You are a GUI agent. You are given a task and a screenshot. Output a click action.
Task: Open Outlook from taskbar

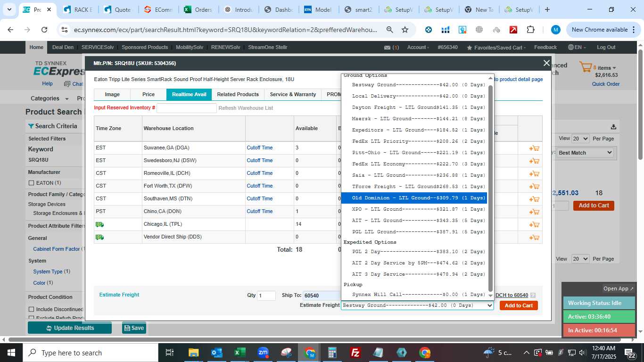coord(216,353)
